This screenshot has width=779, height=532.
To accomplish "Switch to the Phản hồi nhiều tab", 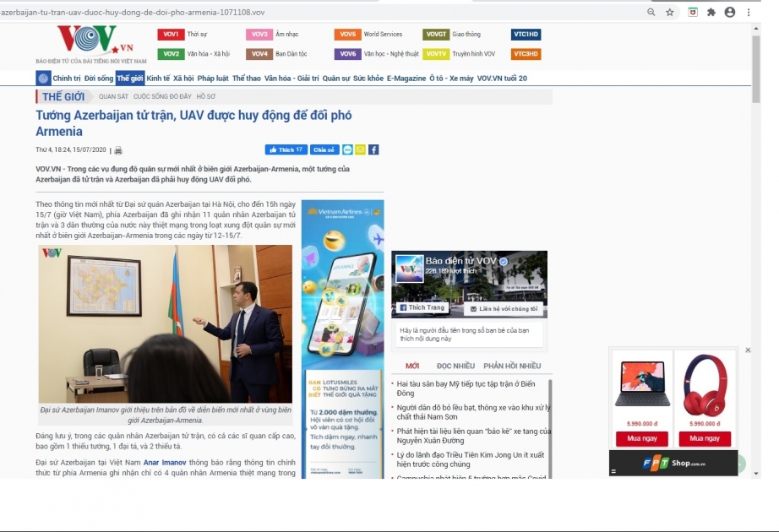I will point(512,366).
